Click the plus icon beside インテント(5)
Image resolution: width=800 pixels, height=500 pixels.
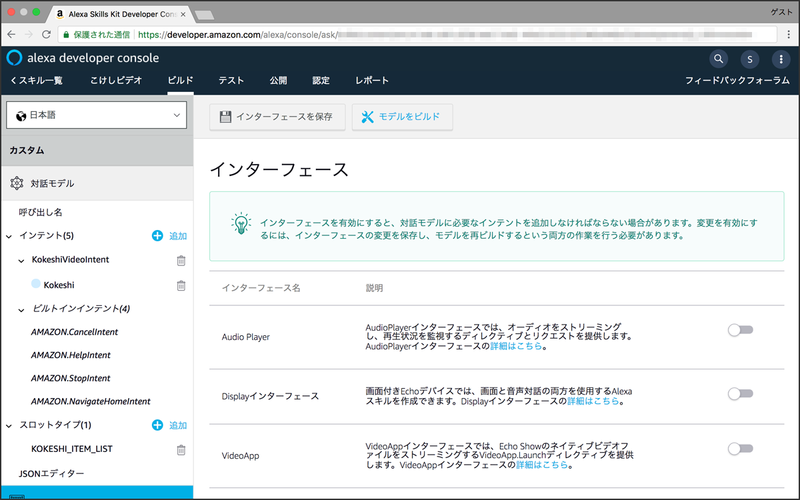pos(157,236)
